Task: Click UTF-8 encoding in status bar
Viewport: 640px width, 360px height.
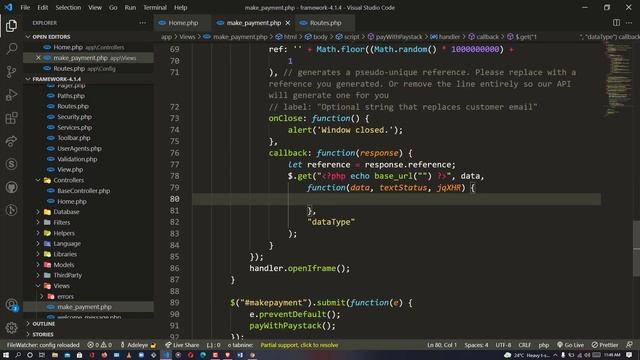Action: point(503,345)
